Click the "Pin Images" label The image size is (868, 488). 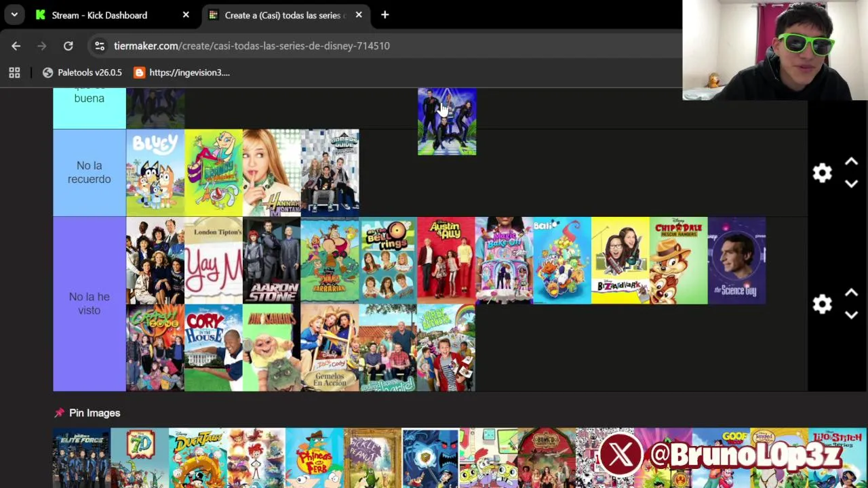point(94,413)
